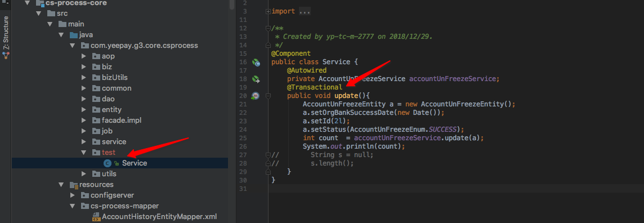Collapse the com.yeepay.g3.core.csprocess package arrow
Image resolution: width=644 pixels, height=223 pixels.
tap(72, 46)
